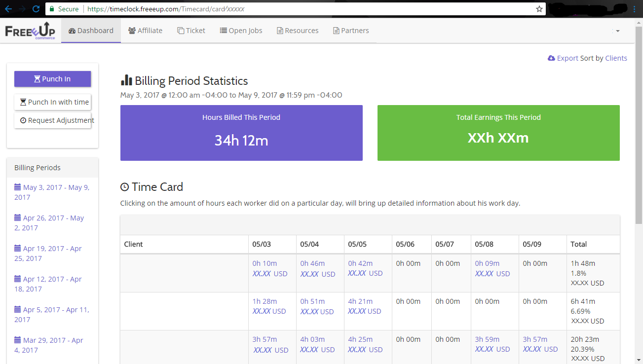
Task: Switch to the Resources tab
Action: pyautogui.click(x=298, y=31)
